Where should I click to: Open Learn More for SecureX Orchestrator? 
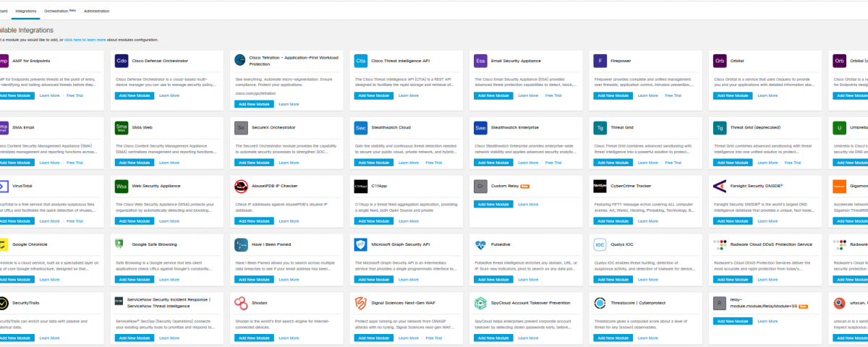pyautogui.click(x=289, y=163)
